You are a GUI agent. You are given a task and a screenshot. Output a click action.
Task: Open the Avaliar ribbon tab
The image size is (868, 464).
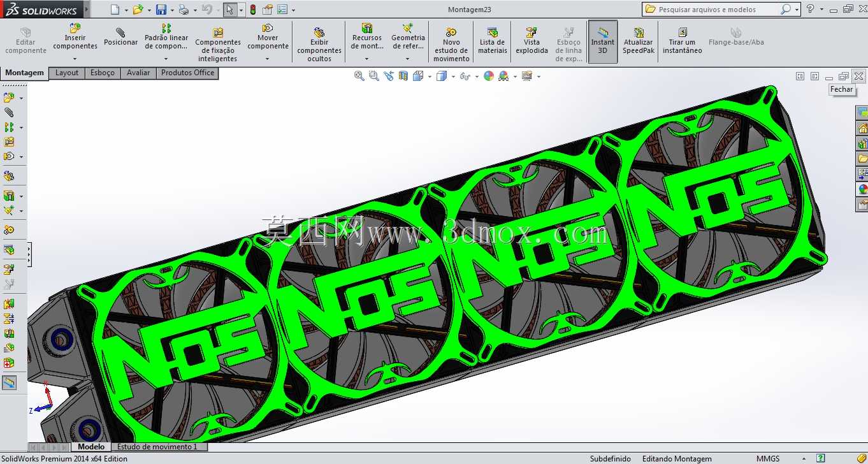tap(138, 73)
